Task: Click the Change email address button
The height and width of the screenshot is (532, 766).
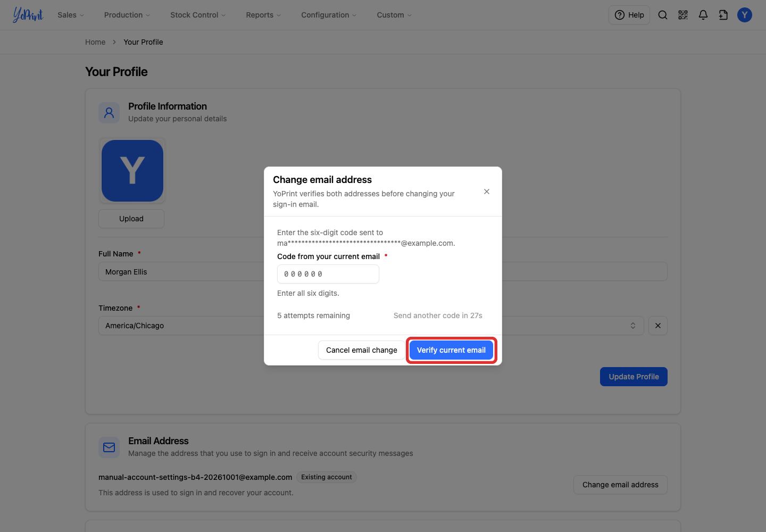Action: pos(620,485)
